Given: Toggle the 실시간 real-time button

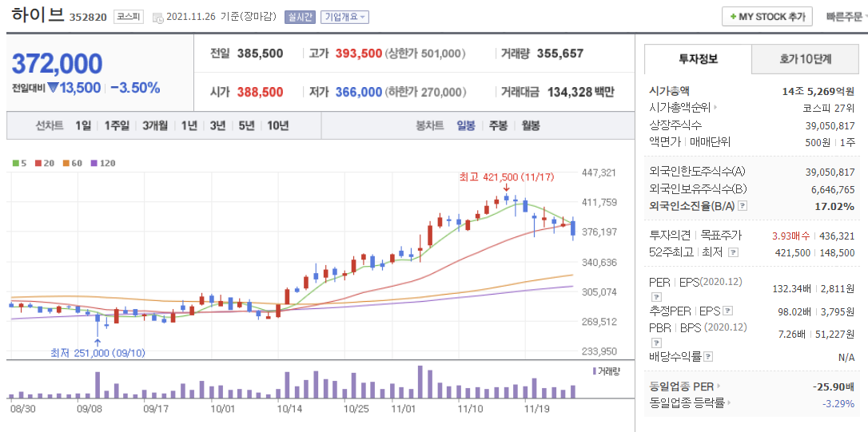Looking at the screenshot, I should coord(300,17).
